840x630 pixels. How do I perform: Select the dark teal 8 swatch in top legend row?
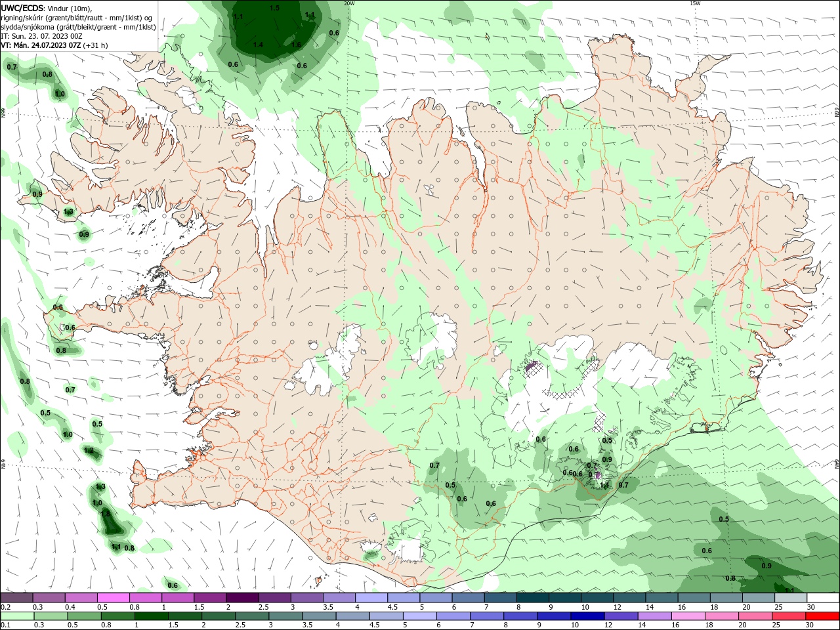point(533,598)
